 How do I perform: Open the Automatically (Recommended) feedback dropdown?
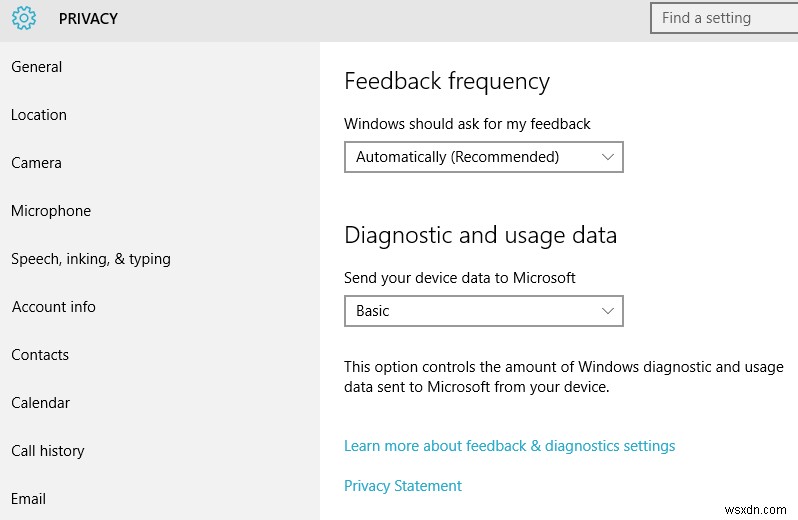[x=483, y=157]
